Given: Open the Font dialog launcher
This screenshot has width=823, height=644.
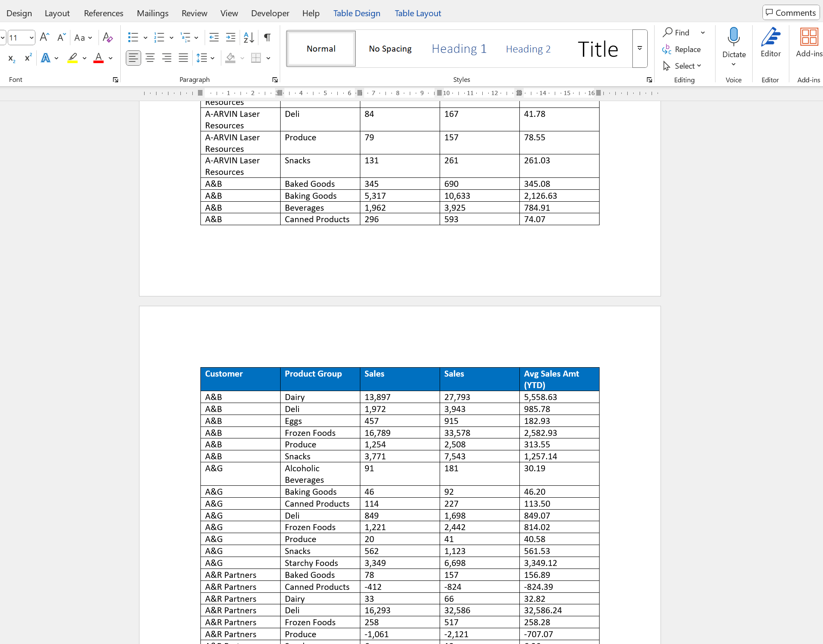Looking at the screenshot, I should point(115,79).
